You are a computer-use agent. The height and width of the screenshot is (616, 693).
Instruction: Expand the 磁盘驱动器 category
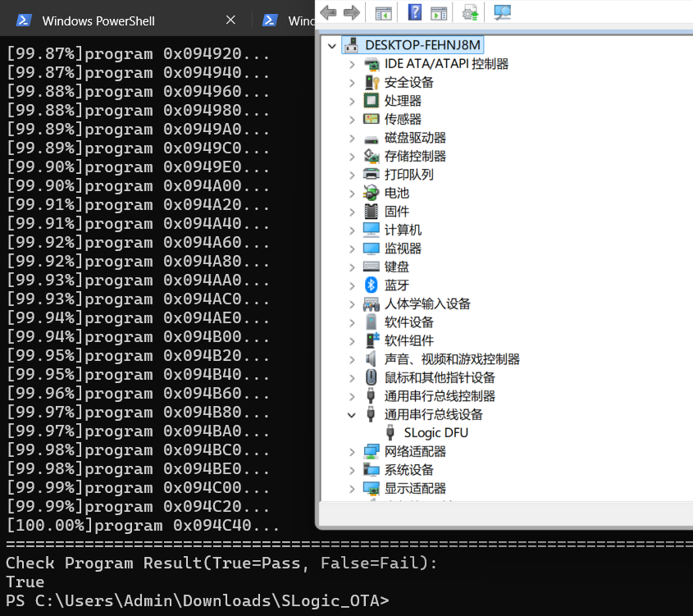click(x=352, y=138)
